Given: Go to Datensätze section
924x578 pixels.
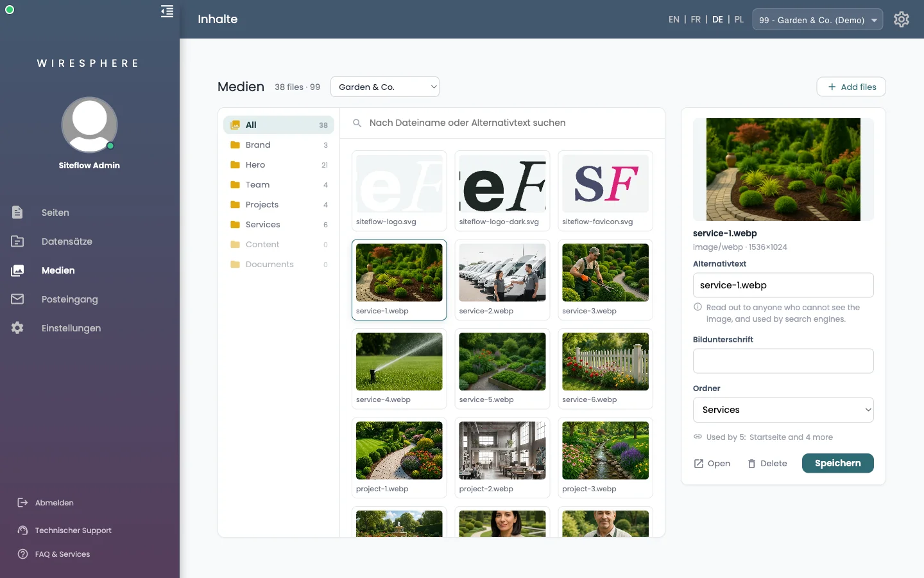Looking at the screenshot, I should tap(67, 241).
